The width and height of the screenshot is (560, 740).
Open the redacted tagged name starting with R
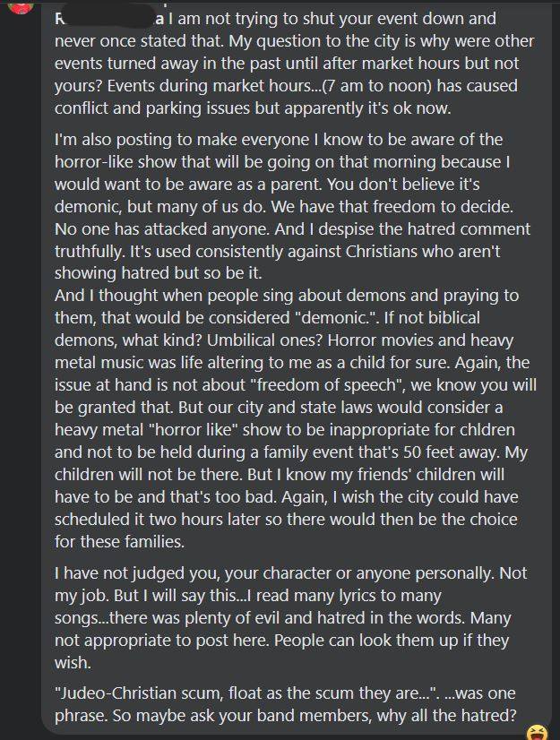point(109,19)
